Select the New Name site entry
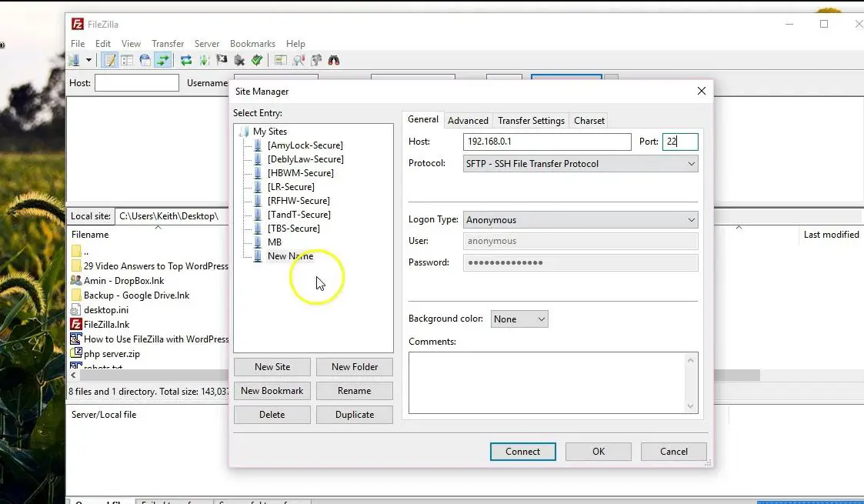 click(290, 255)
